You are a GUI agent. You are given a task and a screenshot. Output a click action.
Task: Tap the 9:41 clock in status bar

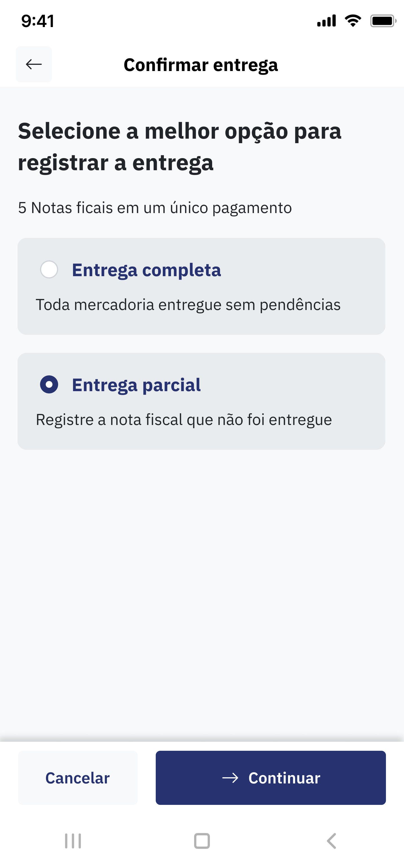pyautogui.click(x=38, y=21)
